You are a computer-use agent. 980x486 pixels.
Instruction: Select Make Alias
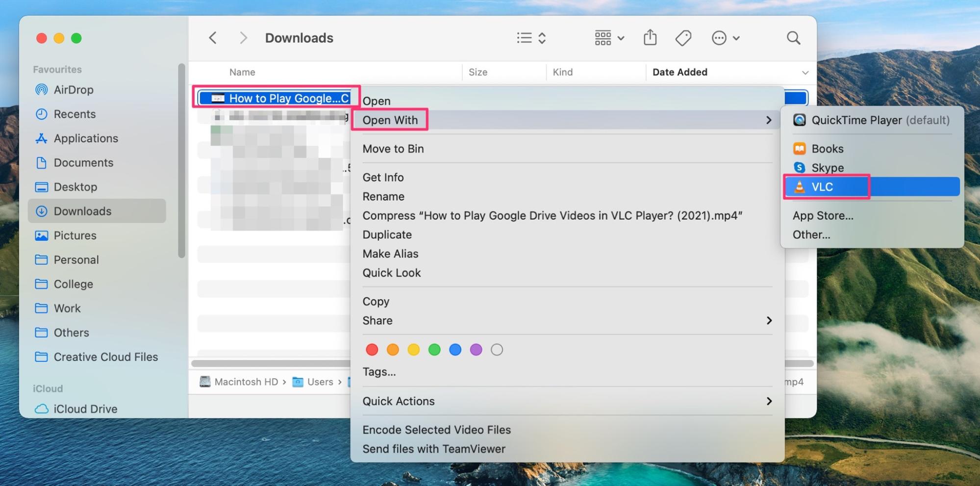click(567, 254)
